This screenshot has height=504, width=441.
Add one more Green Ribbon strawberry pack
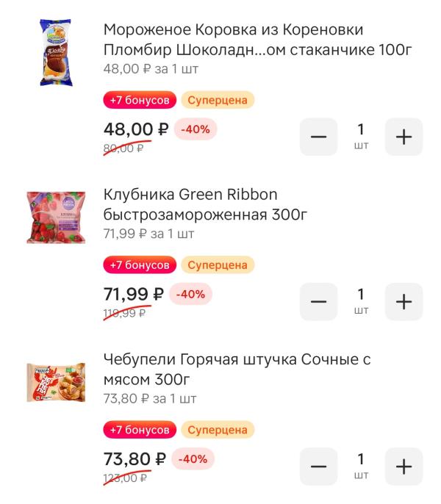[404, 301]
